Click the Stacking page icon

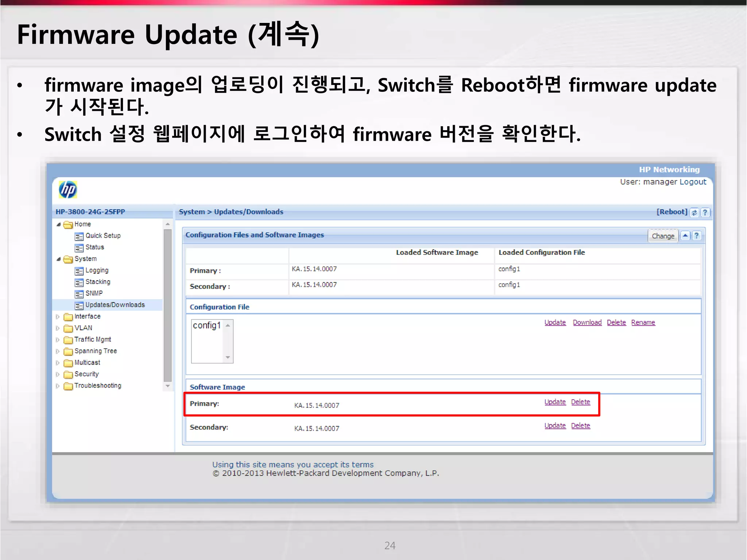pyautogui.click(x=79, y=283)
